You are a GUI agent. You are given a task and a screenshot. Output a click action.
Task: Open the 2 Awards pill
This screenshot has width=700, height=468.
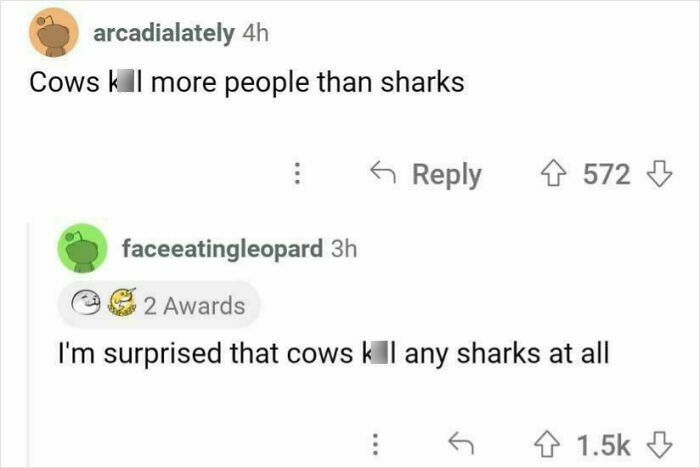pyautogui.click(x=159, y=305)
